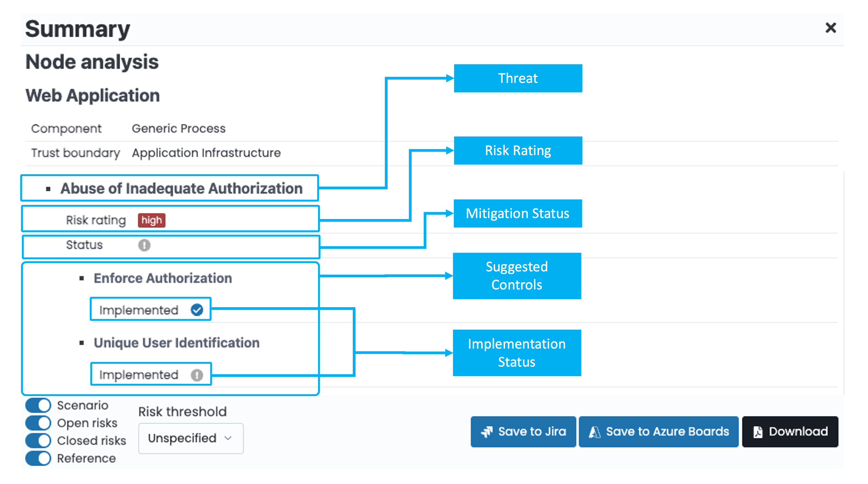
Task: Click the PDF file icon on Download
Action: point(758,432)
